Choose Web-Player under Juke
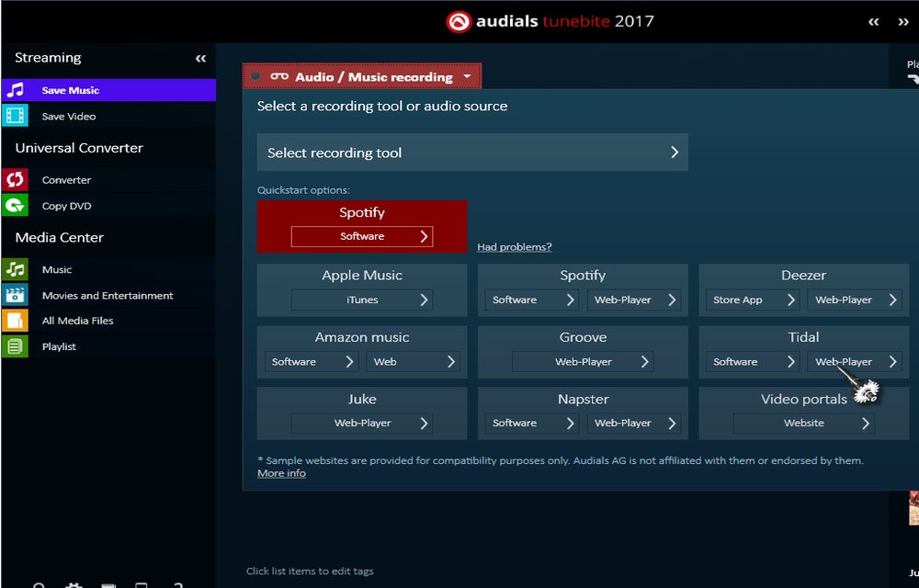Image resolution: width=919 pixels, height=588 pixels. click(362, 423)
